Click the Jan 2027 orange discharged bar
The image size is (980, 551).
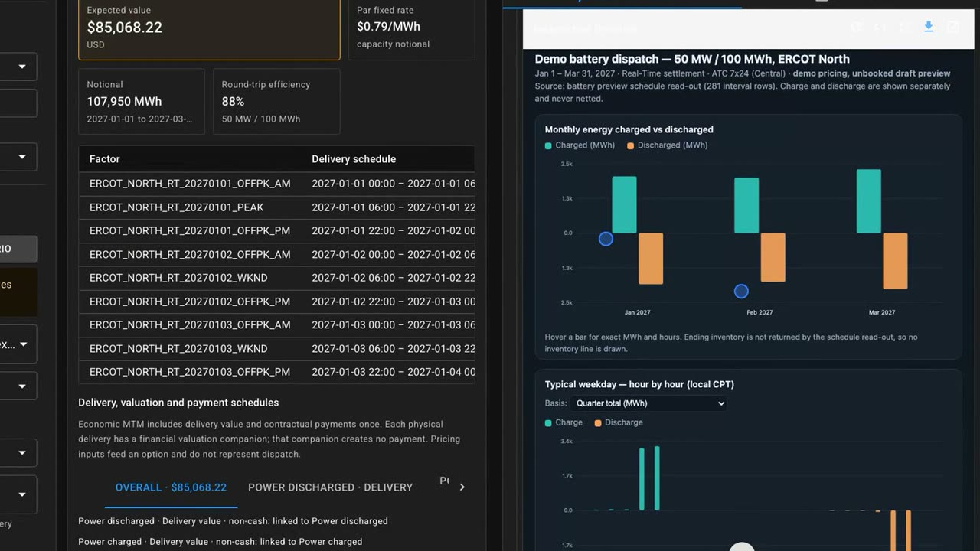point(651,259)
